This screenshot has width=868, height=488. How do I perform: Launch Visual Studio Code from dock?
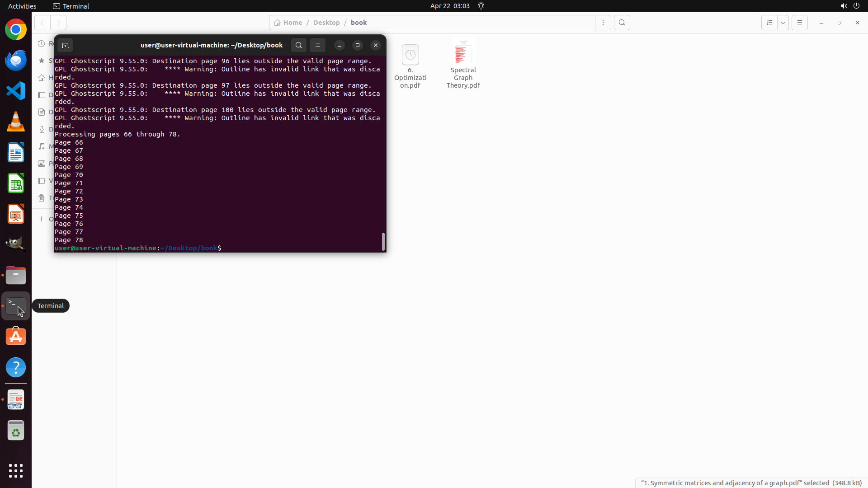16,91
